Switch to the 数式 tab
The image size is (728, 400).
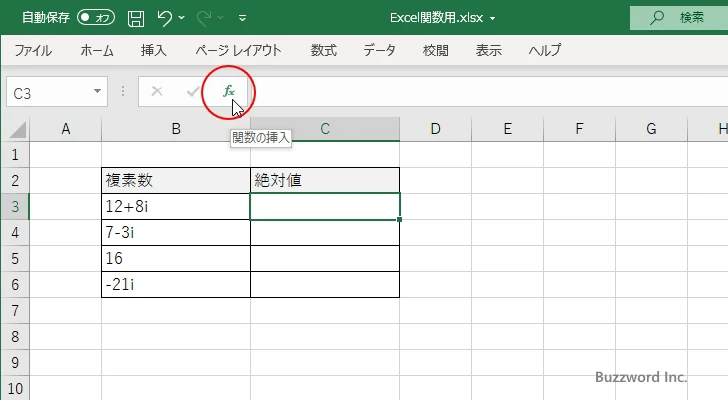[x=324, y=50]
